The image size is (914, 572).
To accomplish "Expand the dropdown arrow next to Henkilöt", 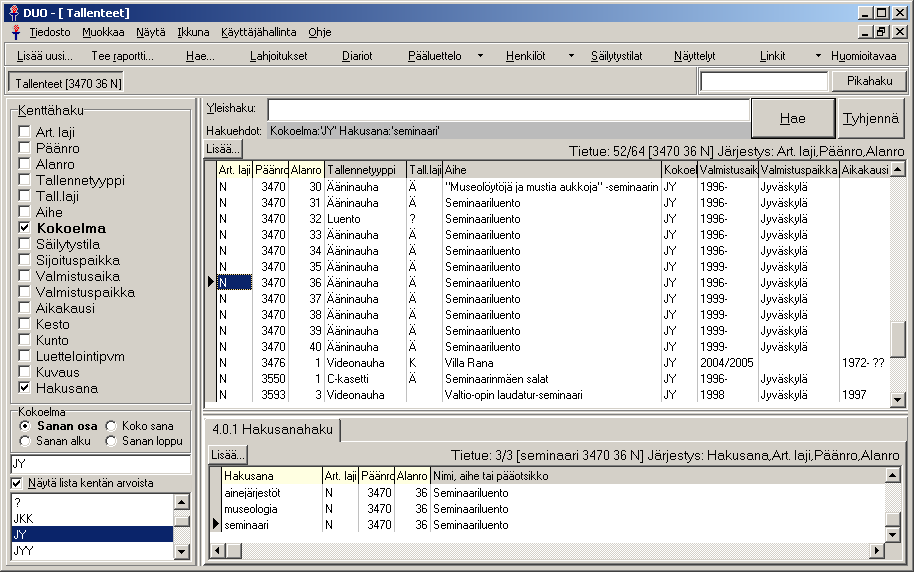I will [571, 56].
